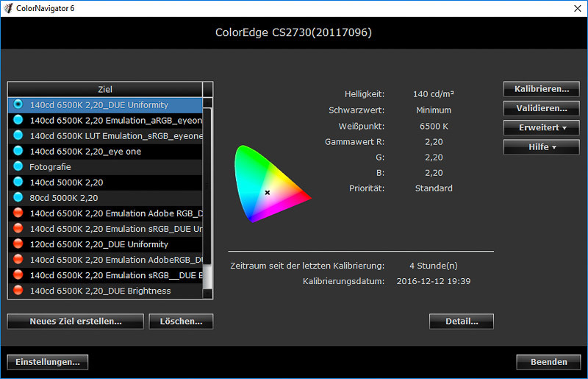This screenshot has height=379, width=588.
Task: Click cyan icon beside LUT Emulation_sRGB_eyeone target
Action: [x=18, y=135]
